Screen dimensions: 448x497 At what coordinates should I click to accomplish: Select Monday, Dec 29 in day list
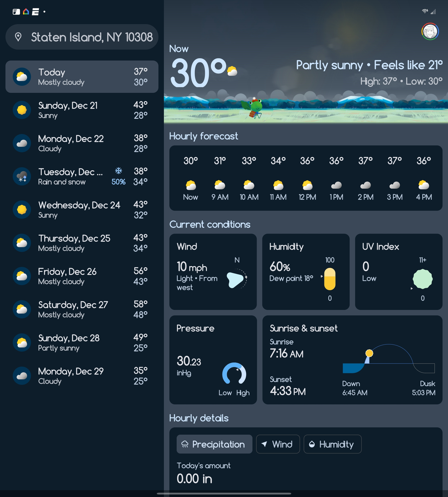pyautogui.click(x=82, y=376)
